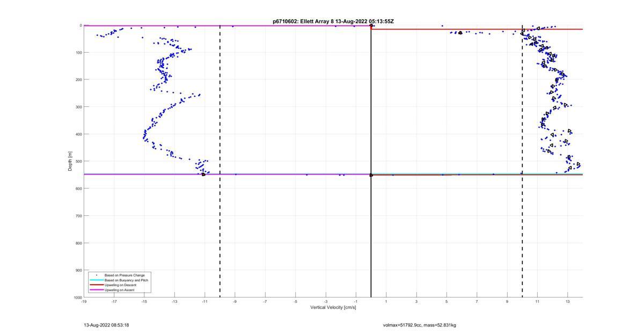This screenshot has height=334, width=644.
Task: Click legend entry 'Based on Buoyancy and Pitch'
Action: point(127,280)
